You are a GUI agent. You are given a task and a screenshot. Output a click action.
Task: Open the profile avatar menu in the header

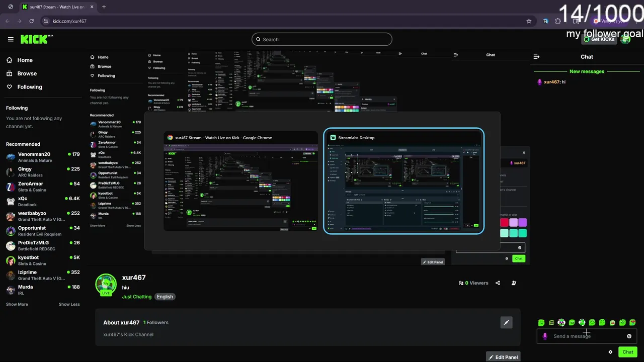[625, 39]
